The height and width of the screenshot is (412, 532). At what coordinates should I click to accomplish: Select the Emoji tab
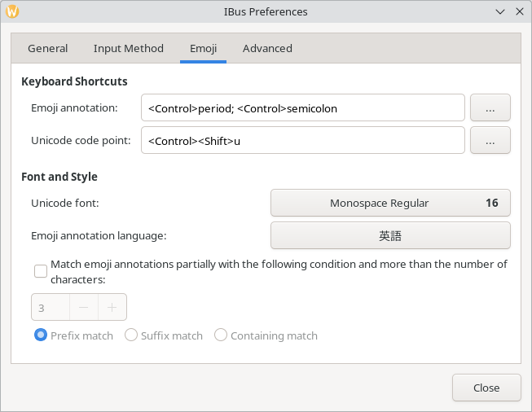pyautogui.click(x=203, y=48)
